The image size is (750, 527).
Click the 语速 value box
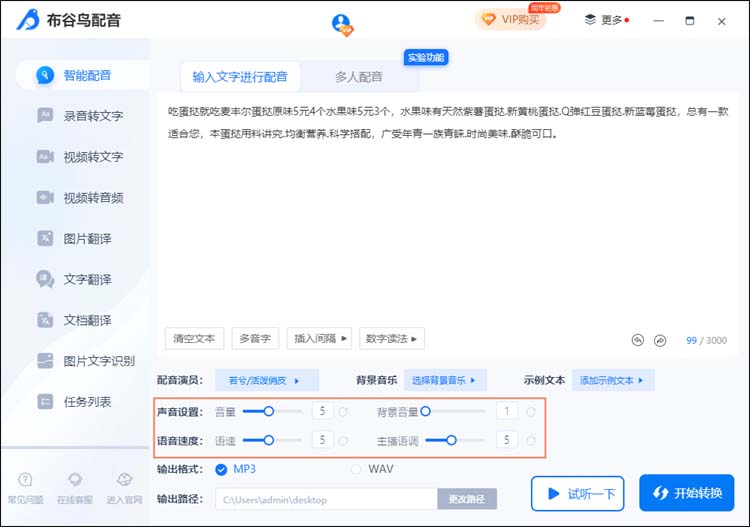[322, 439]
